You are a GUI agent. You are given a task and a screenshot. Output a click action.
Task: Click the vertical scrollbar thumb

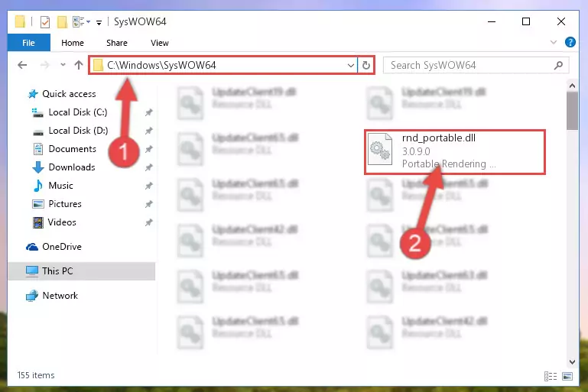click(572, 111)
